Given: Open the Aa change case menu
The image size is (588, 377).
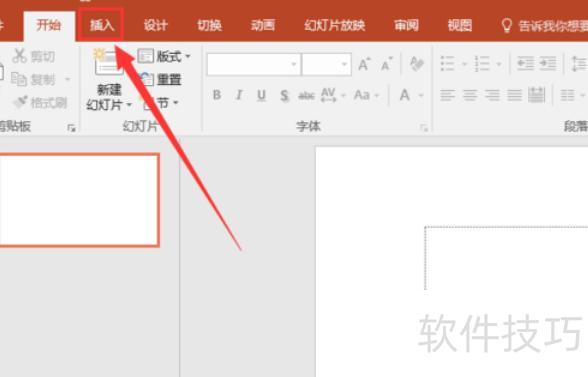Looking at the screenshot, I should coord(366,95).
